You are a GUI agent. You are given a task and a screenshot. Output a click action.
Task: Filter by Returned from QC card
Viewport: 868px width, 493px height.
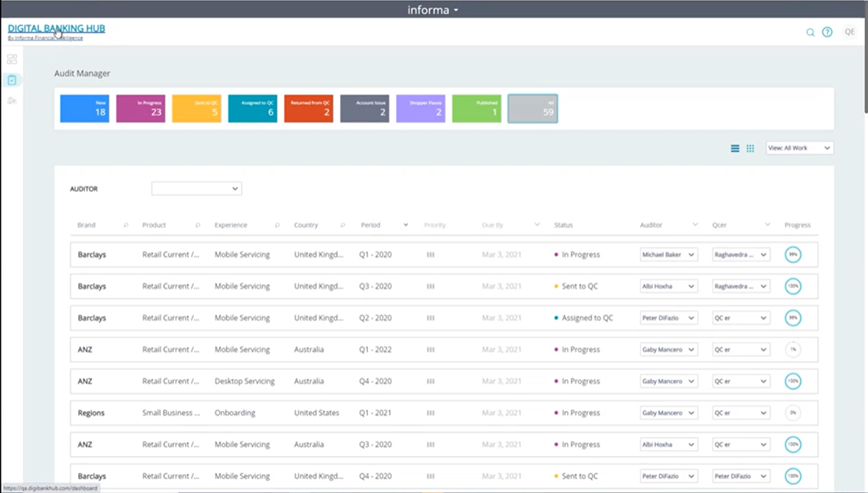point(308,108)
